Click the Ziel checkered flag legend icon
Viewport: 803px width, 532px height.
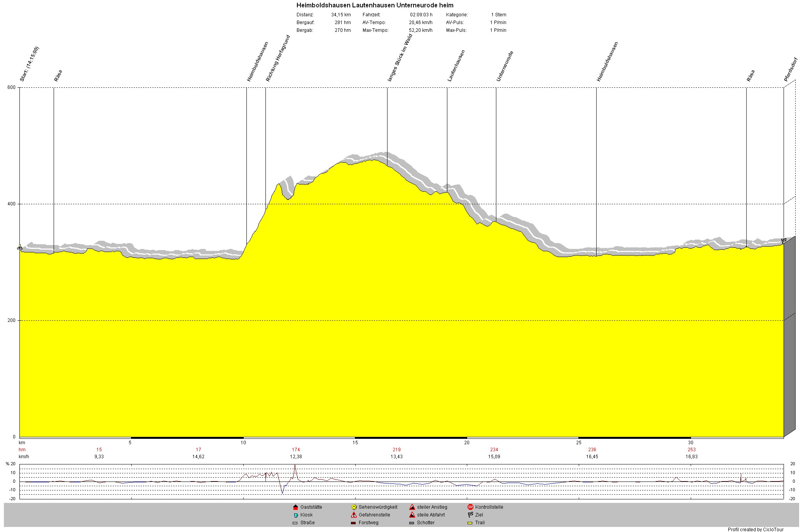[470, 515]
